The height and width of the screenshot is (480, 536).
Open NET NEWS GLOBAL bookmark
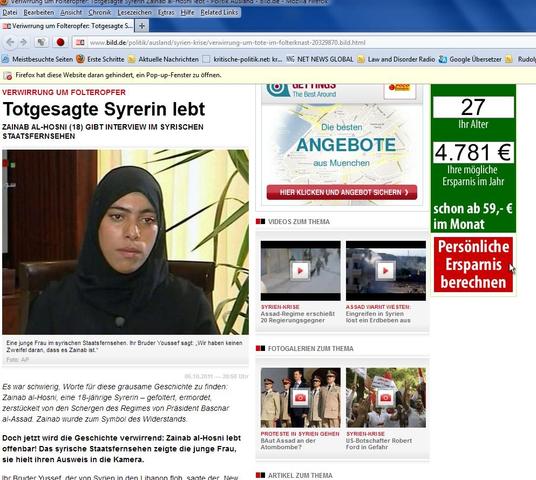[x=320, y=59]
